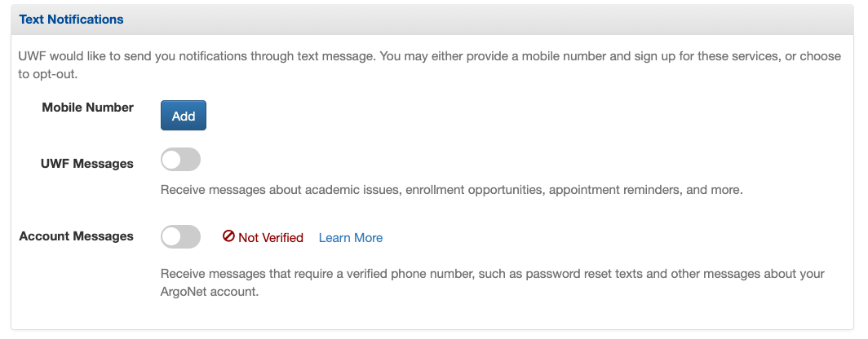This screenshot has width=868, height=339.
Task: Click the UWF Messages label
Action: [87, 164]
